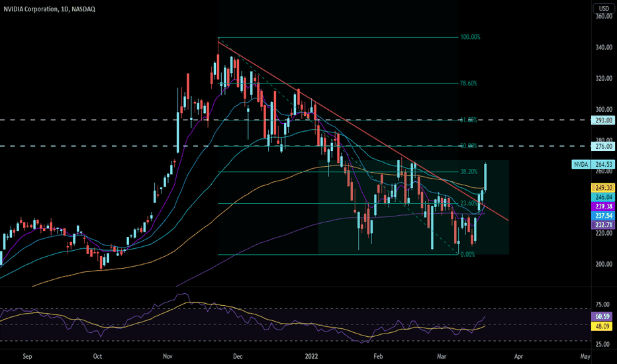Click the Oct label on time axis
617x364 pixels.
[97, 356]
